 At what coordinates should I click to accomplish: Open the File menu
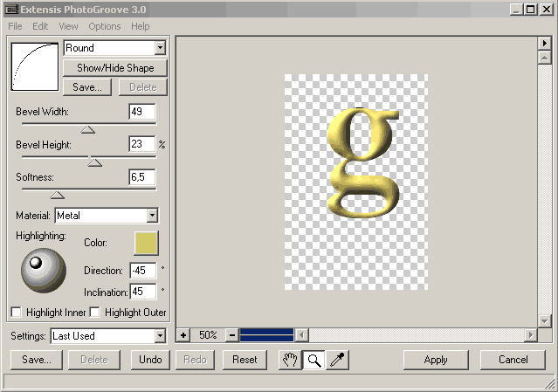coord(15,26)
